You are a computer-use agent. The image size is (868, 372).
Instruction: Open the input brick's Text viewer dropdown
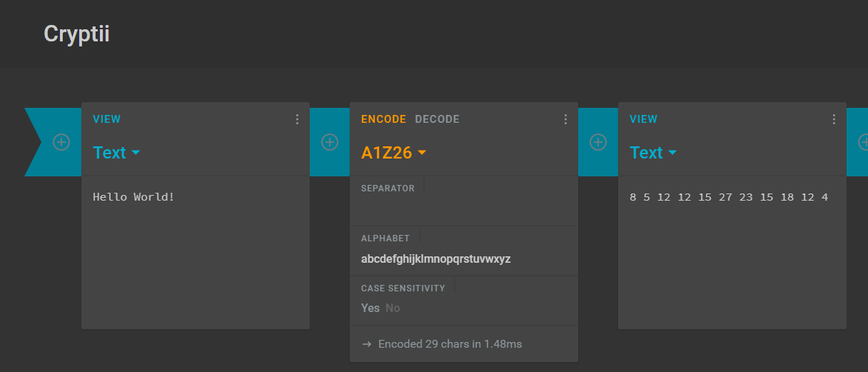pyautogui.click(x=116, y=152)
